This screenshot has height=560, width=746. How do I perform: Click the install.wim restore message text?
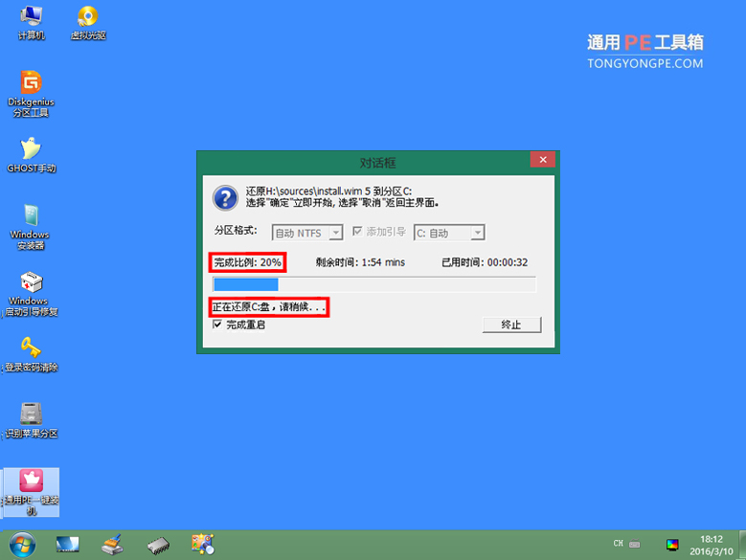point(342,197)
